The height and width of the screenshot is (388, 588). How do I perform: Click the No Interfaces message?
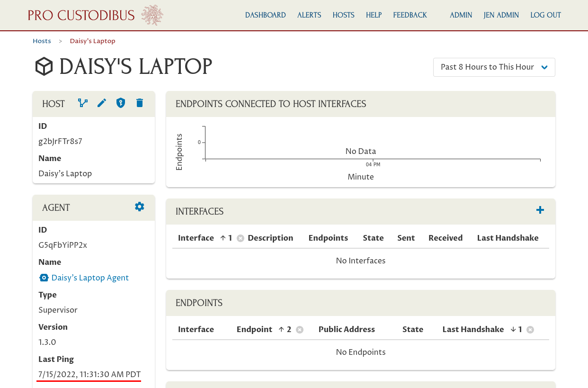pyautogui.click(x=361, y=261)
